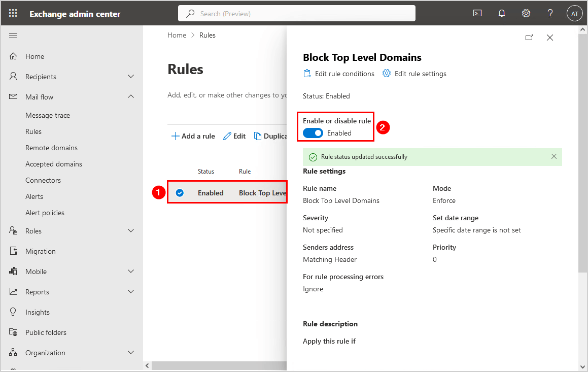Collapse navigation with hamburger icon

[x=13, y=36]
